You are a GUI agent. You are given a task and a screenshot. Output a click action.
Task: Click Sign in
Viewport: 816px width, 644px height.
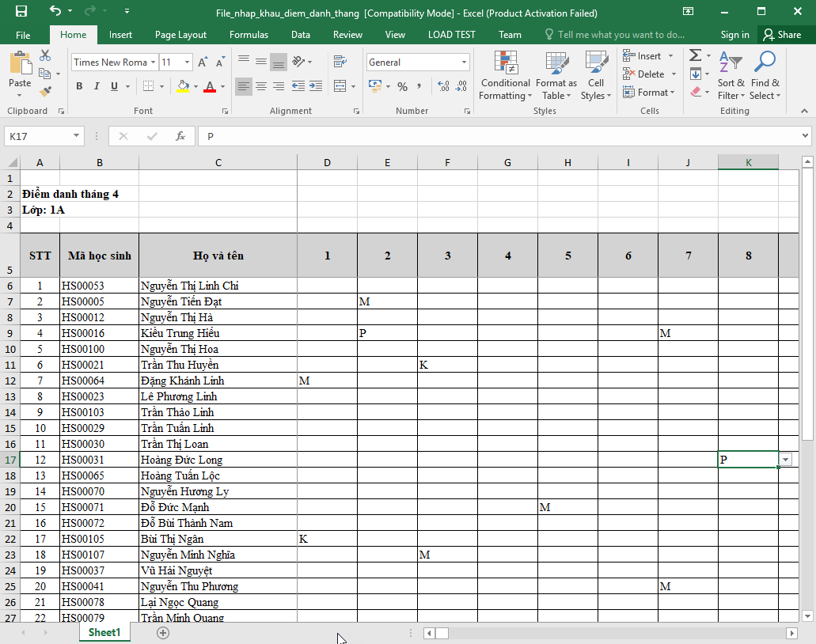734,34
